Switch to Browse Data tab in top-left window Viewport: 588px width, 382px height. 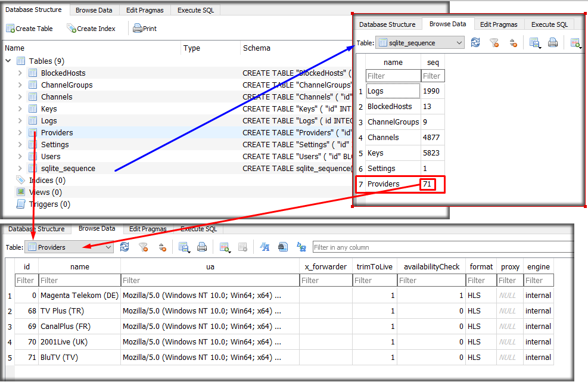click(94, 10)
